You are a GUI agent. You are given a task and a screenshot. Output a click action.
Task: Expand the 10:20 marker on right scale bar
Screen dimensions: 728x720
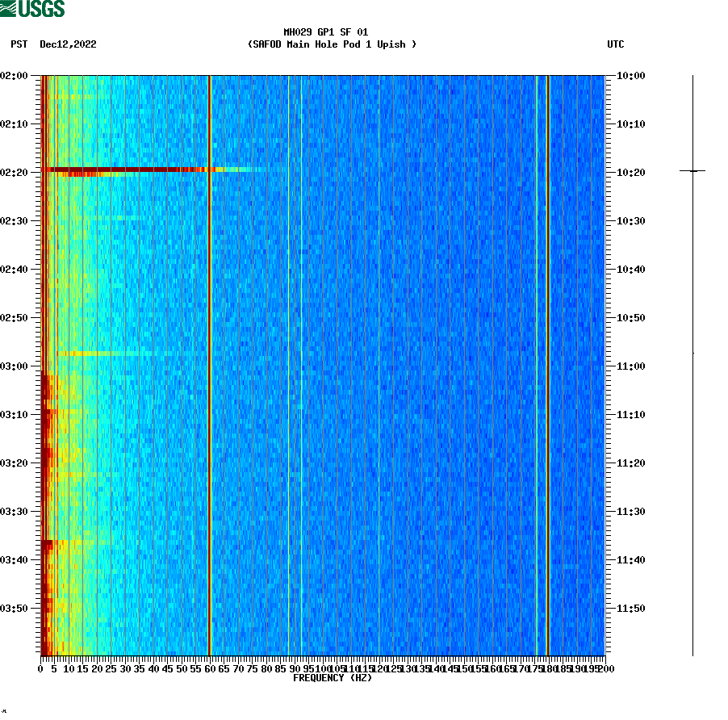[692, 171]
